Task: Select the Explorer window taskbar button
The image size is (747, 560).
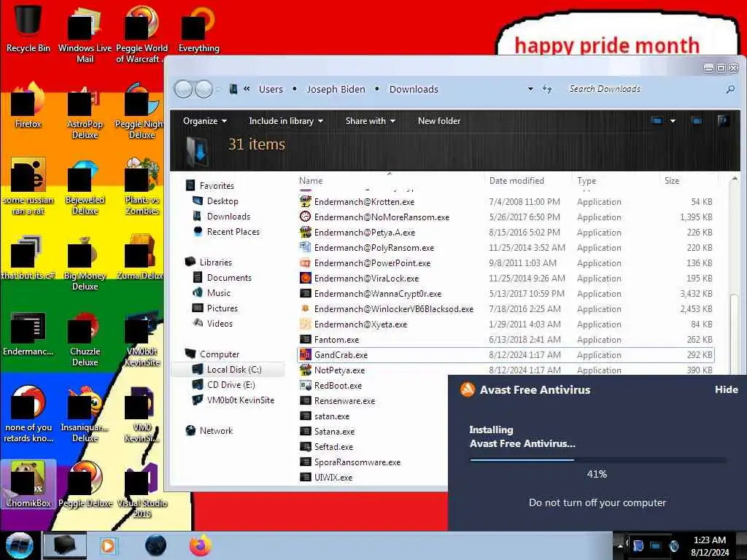Action: (x=65, y=545)
